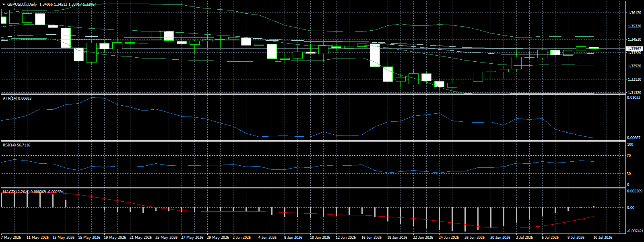This screenshot has height=242, width=644.
Task: Click the 12 Jun 2026 date label
Action: coord(346,238)
